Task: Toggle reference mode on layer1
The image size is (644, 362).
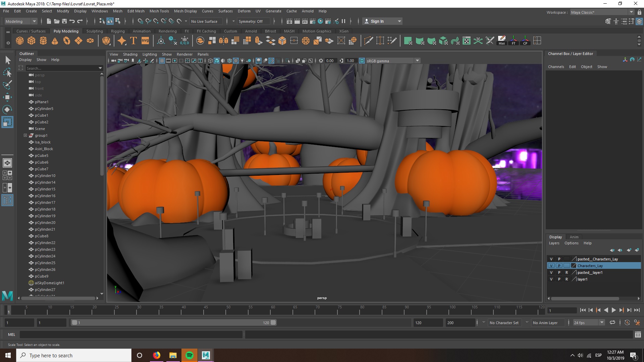Action: (x=567, y=279)
